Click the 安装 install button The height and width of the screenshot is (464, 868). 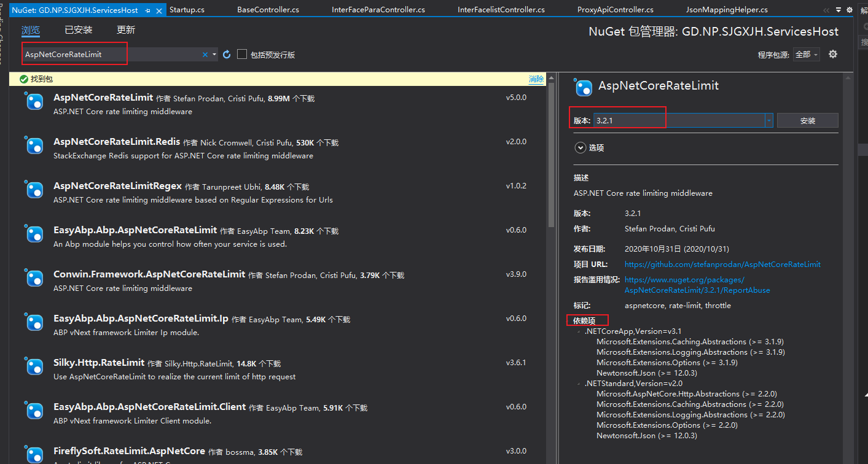(807, 120)
